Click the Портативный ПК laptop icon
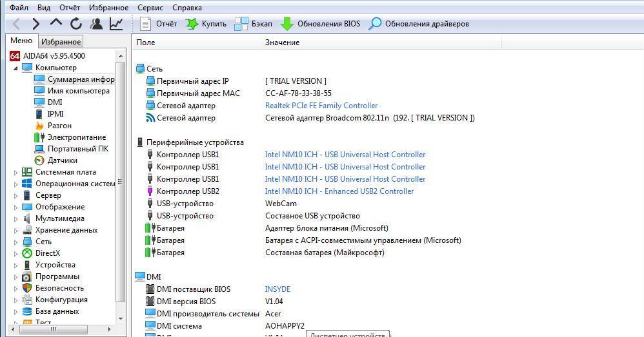 39,148
